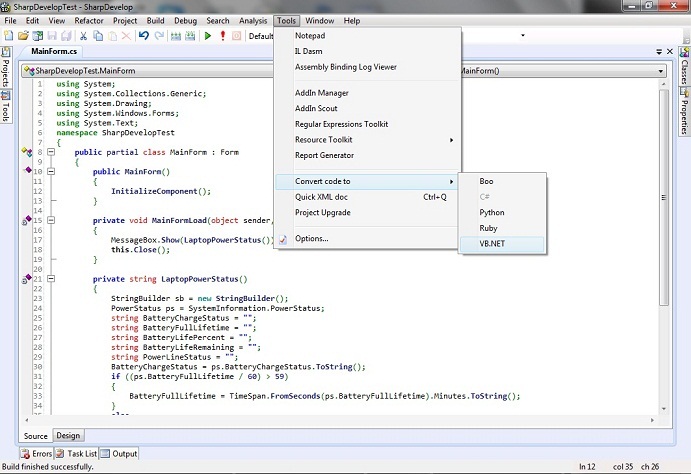Click the Save All toolbar icon
Image resolution: width=691 pixels, height=474 pixels.
66,36
